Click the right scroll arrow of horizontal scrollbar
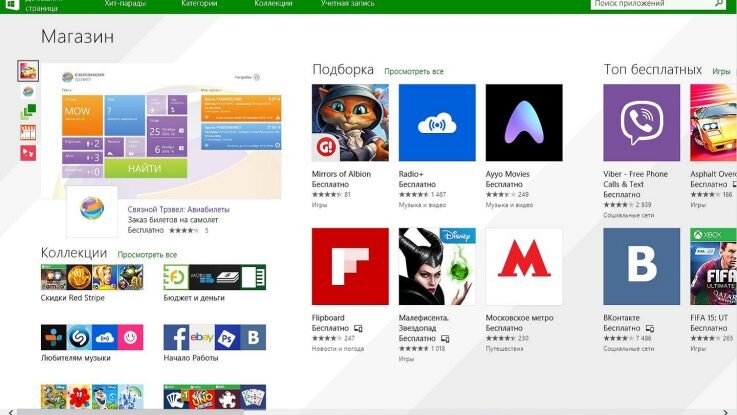Screen dimensions: 737x415 click(726, 412)
